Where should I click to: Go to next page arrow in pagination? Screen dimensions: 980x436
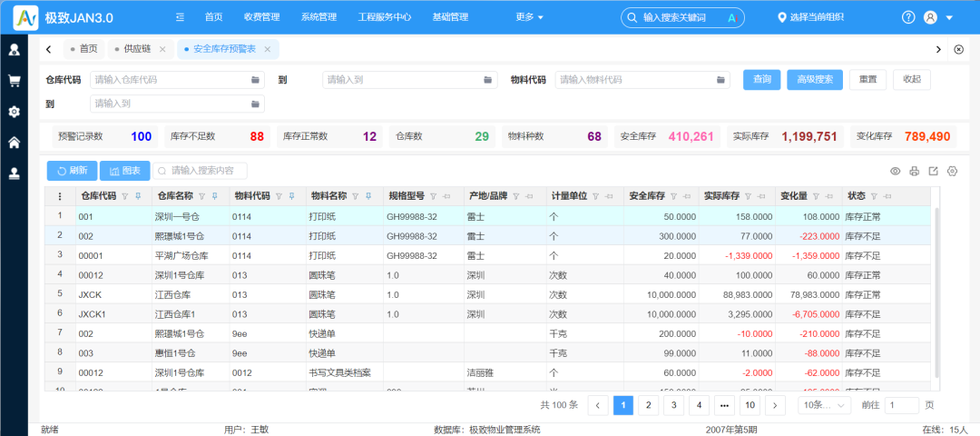(x=775, y=405)
